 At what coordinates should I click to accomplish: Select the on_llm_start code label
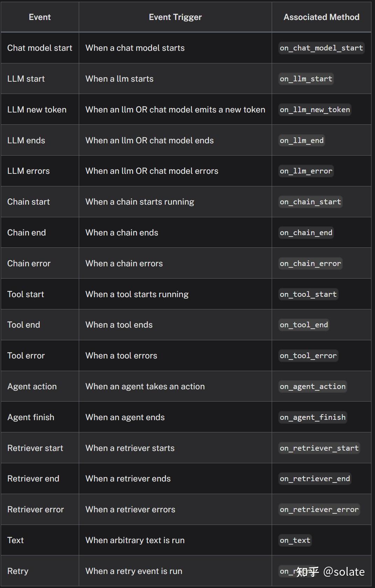point(306,79)
